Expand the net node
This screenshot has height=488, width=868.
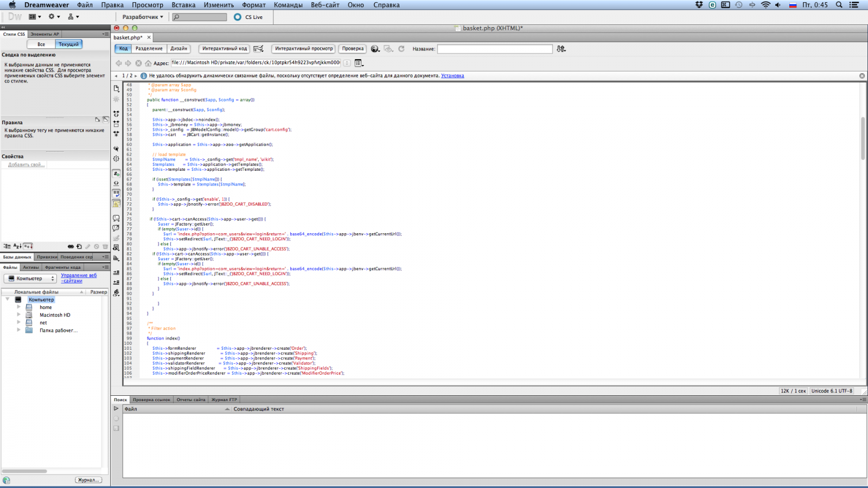[18, 322]
